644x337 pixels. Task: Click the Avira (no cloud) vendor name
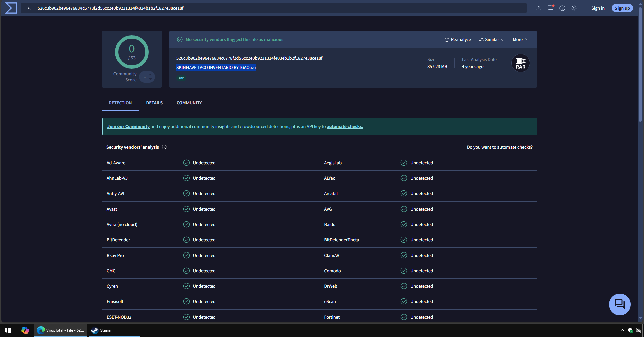[x=122, y=224]
